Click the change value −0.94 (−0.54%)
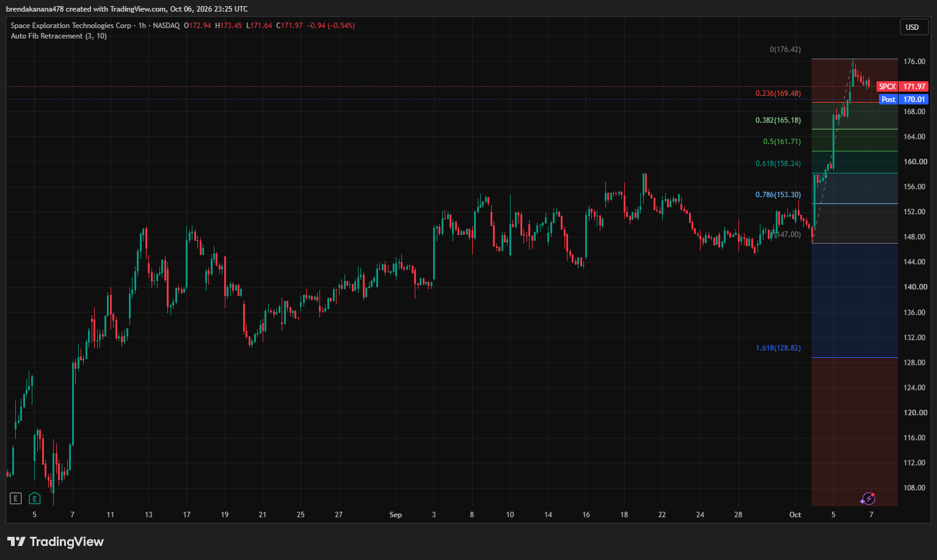 [x=331, y=26]
